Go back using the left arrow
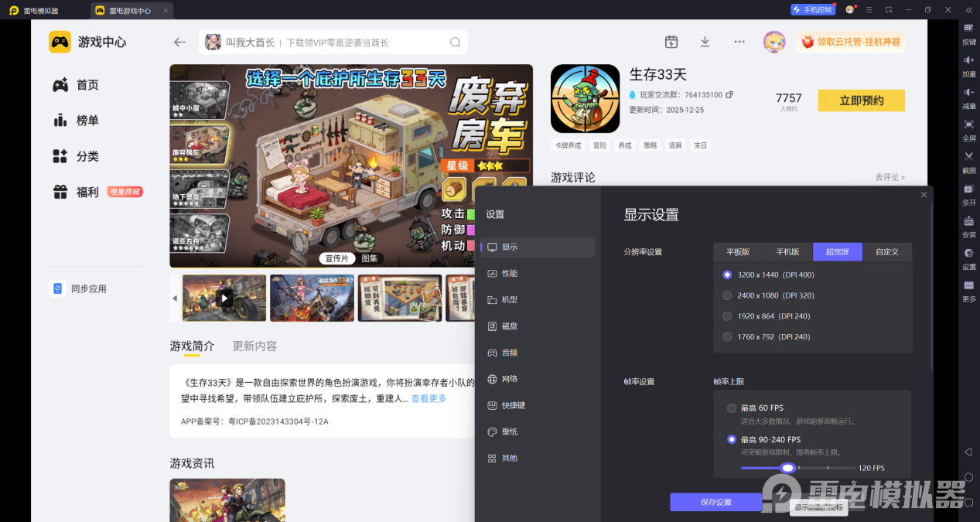The image size is (980, 522). coord(179,43)
